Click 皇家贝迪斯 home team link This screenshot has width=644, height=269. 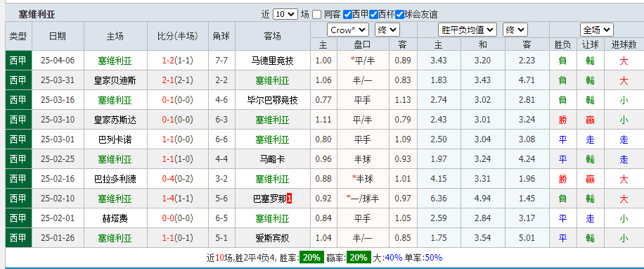click(115, 80)
